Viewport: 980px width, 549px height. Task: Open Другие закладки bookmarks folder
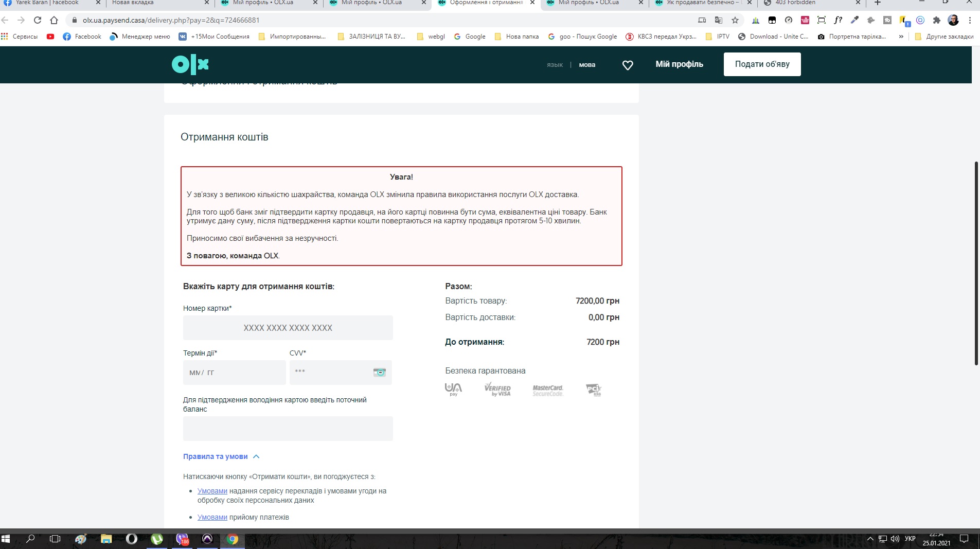(x=944, y=37)
